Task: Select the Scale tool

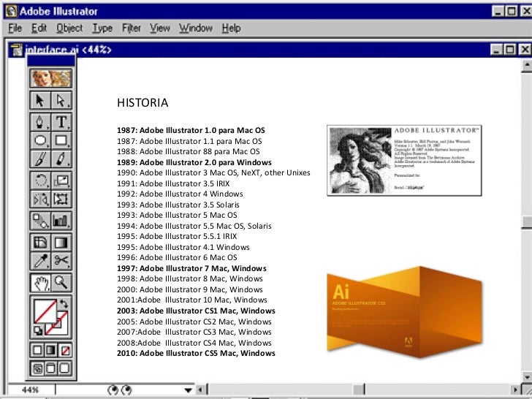Action: [61, 180]
